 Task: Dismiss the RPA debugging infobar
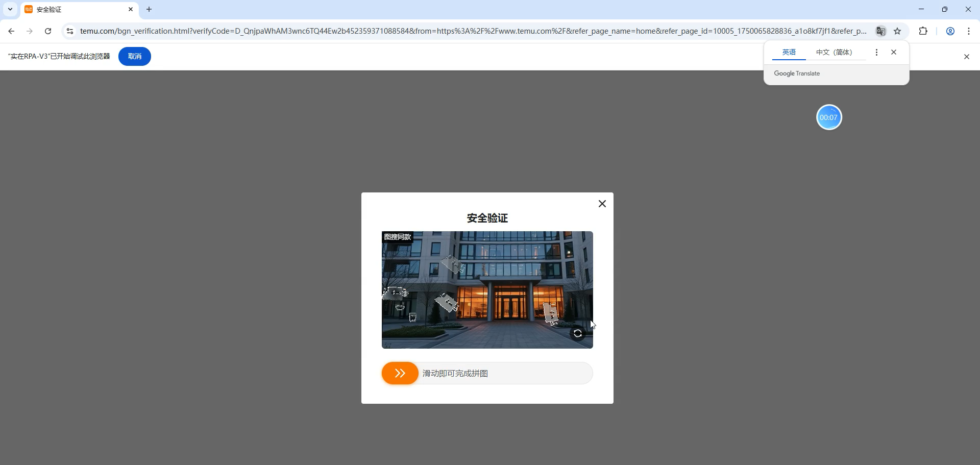(x=966, y=57)
